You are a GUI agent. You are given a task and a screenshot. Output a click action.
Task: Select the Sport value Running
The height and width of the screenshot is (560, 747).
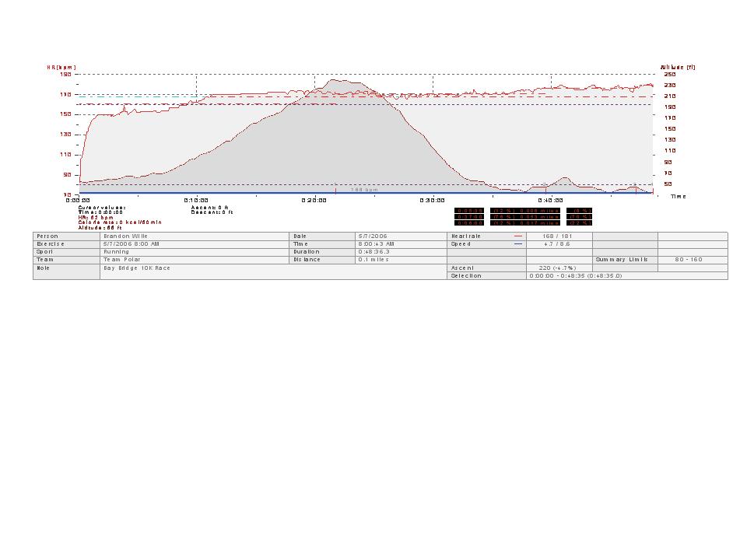pyautogui.click(x=116, y=252)
